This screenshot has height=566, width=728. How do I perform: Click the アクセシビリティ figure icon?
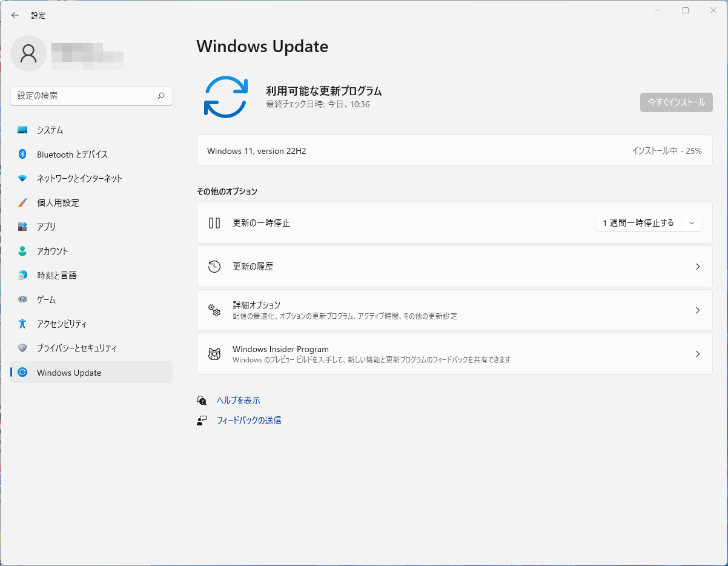coord(22,324)
